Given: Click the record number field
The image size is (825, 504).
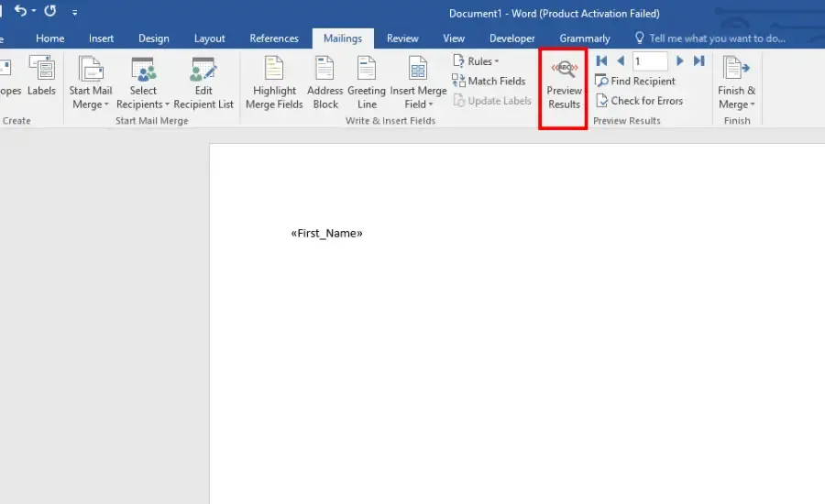Looking at the screenshot, I should (650, 61).
